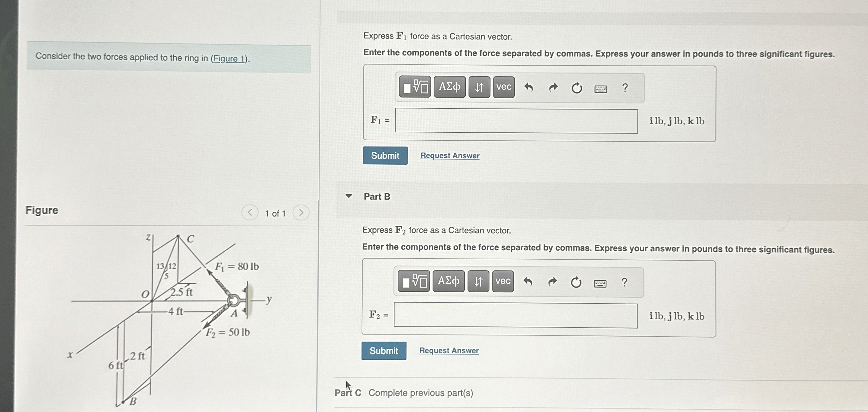Image resolution: width=868 pixels, height=412 pixels.
Task: Submit the F1 answer
Action: point(385,156)
